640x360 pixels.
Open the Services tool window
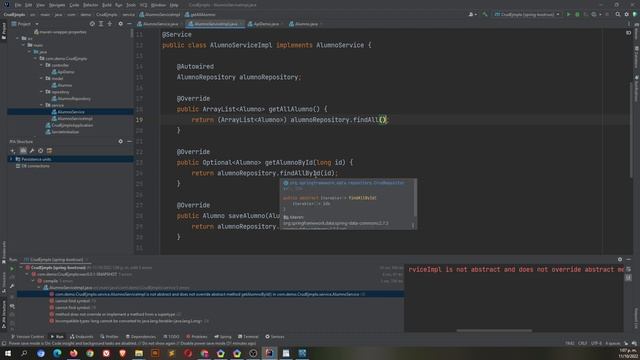coord(275,337)
